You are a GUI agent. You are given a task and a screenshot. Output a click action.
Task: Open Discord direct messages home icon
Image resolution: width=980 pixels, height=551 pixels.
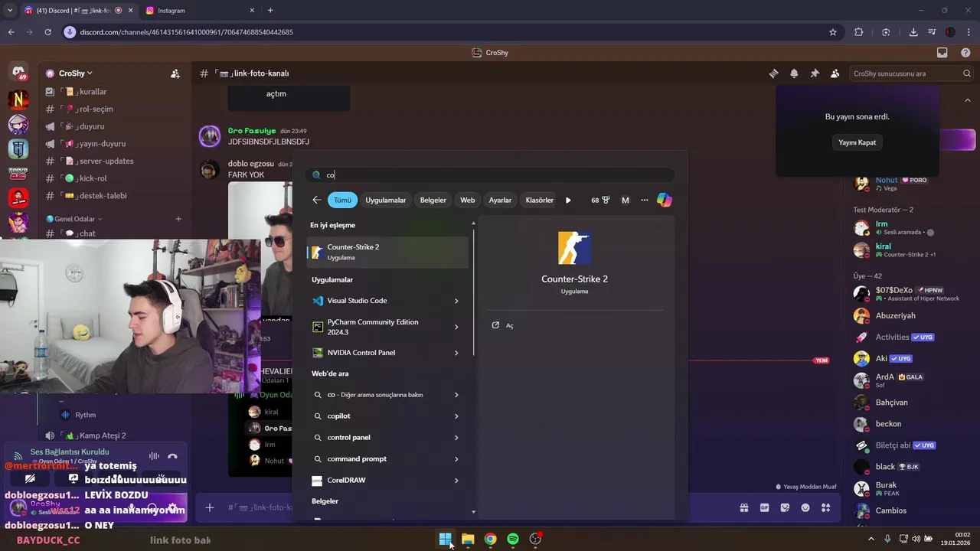tap(18, 73)
